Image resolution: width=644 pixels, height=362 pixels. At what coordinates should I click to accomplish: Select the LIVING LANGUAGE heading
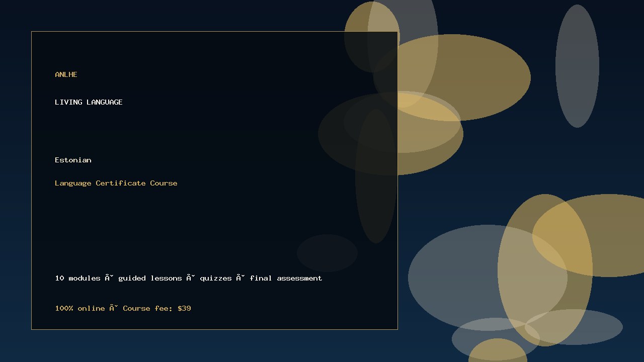click(x=89, y=102)
